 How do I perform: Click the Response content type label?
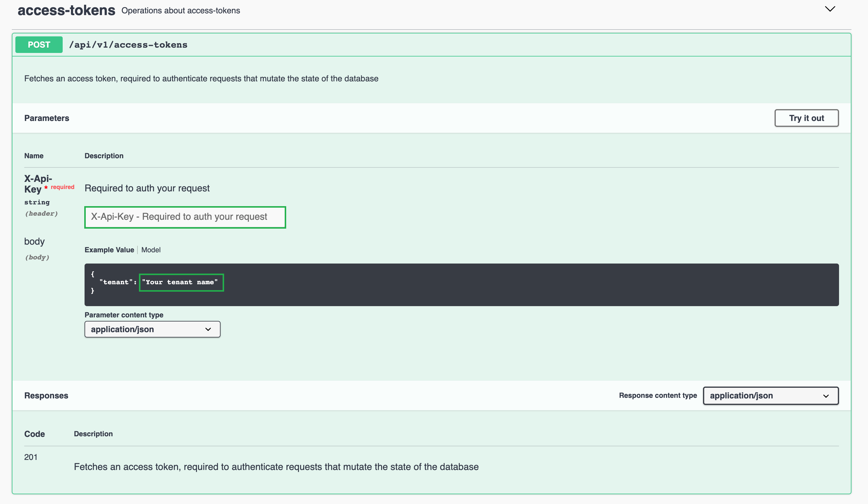(658, 395)
